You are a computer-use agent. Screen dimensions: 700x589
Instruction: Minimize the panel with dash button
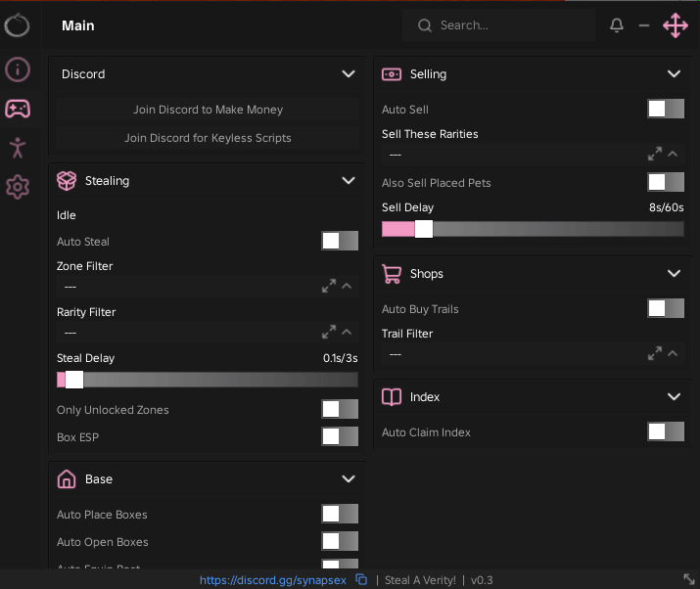click(644, 25)
